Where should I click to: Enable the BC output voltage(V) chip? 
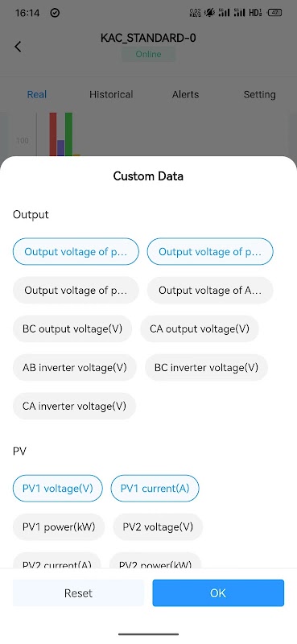(72, 328)
